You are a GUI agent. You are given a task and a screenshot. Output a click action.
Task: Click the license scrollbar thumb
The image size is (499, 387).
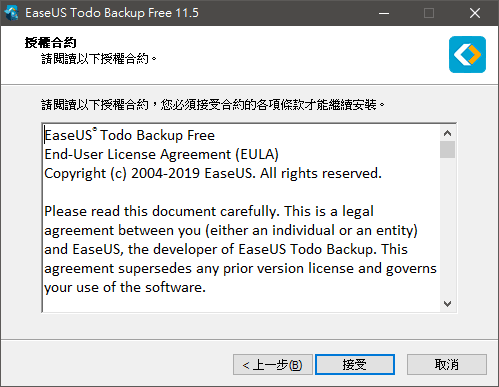pyautogui.click(x=447, y=150)
